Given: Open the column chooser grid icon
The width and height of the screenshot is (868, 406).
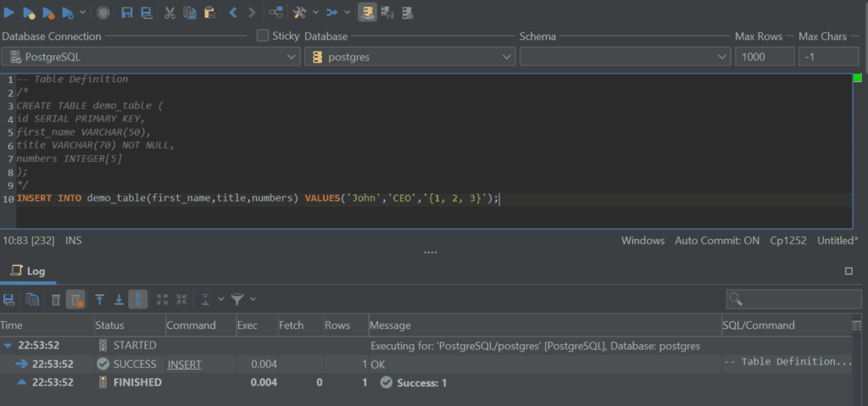Looking at the screenshot, I should point(856,325).
